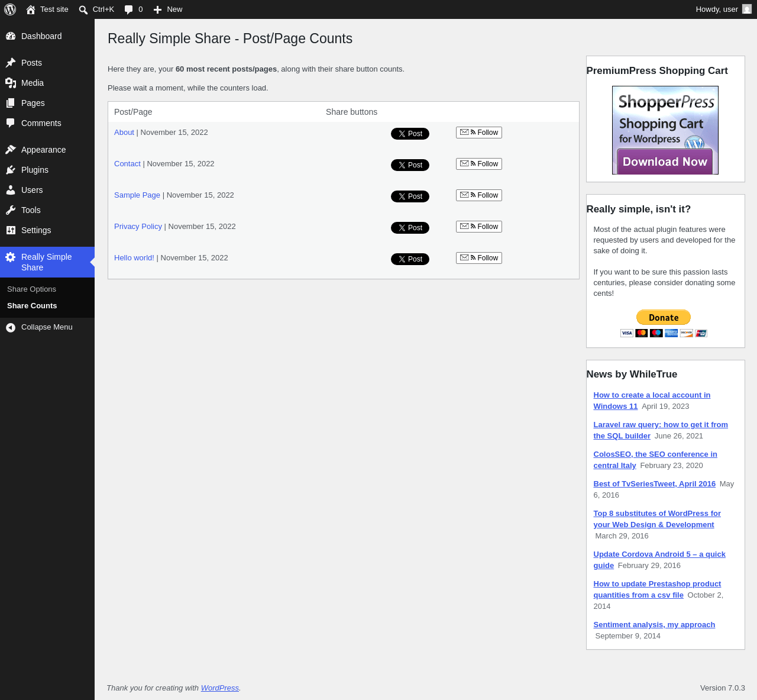Click the Posts pushpin icon
Viewport: 757px width, 700px height.
(11, 63)
